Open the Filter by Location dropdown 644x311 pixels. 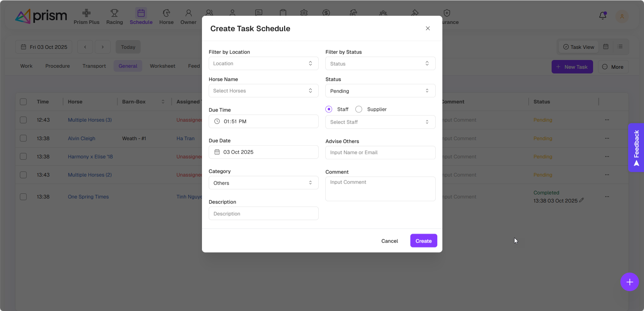coord(263,63)
